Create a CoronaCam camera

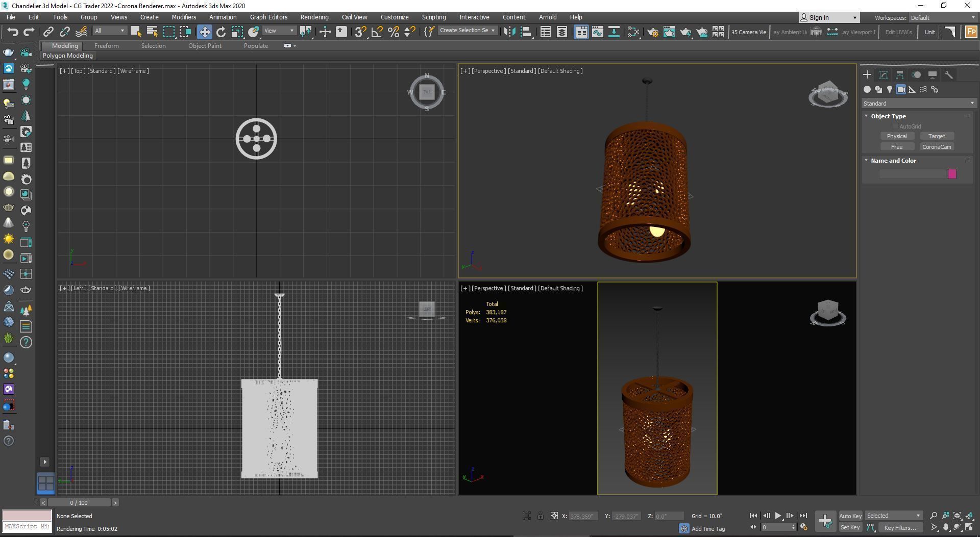coord(936,147)
